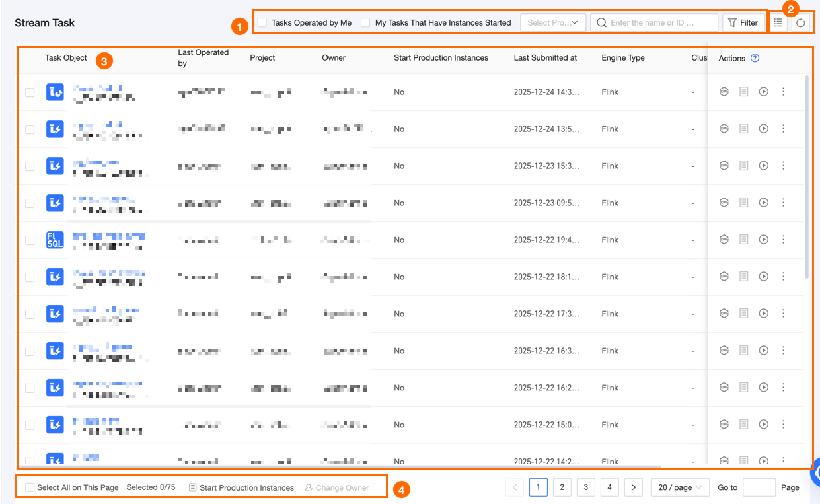Click the table's horizontal scrollbar
The image size is (820, 504).
[339, 466]
